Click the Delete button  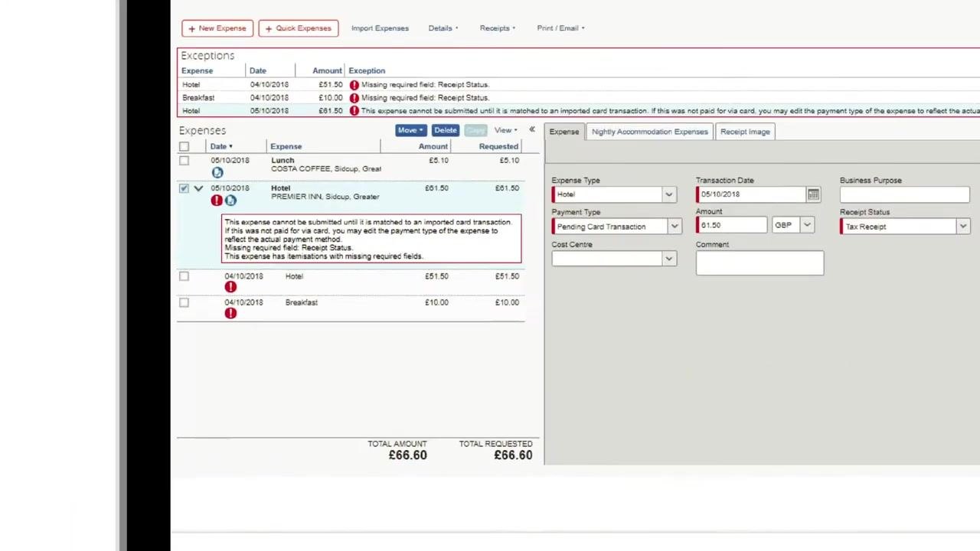click(445, 130)
